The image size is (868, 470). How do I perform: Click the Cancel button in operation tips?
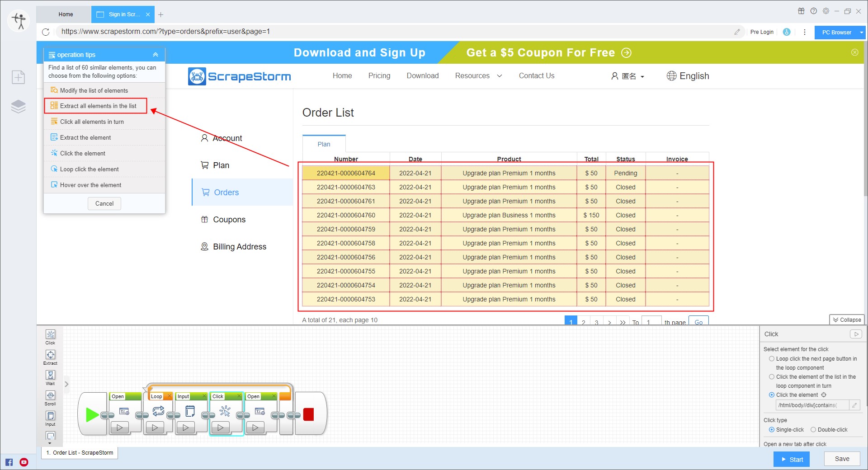(104, 204)
